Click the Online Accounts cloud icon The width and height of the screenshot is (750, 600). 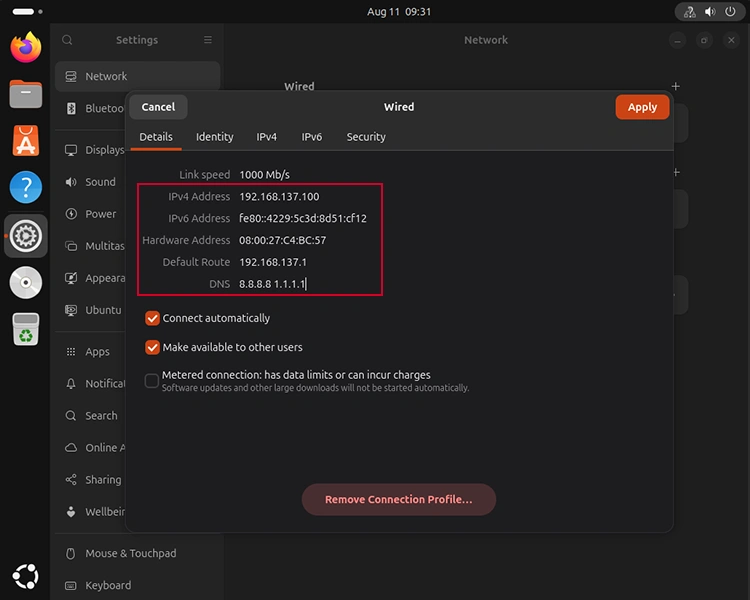pyautogui.click(x=71, y=448)
